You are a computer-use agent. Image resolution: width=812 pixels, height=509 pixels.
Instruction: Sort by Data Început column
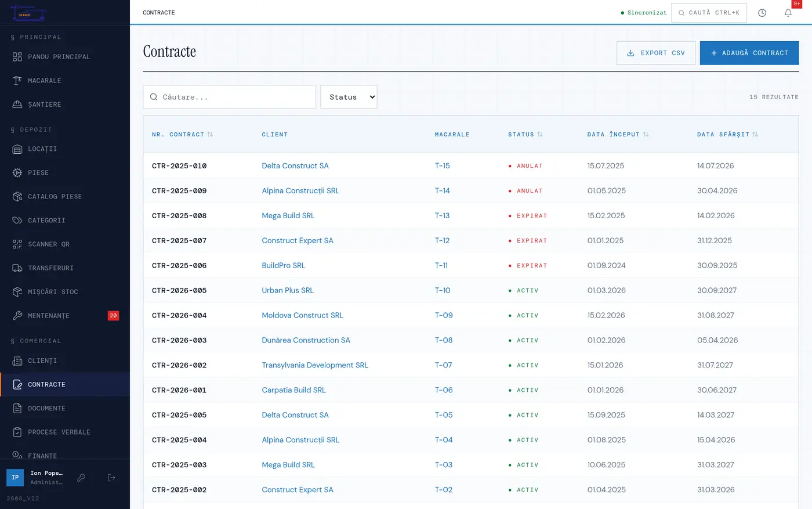[x=618, y=135]
